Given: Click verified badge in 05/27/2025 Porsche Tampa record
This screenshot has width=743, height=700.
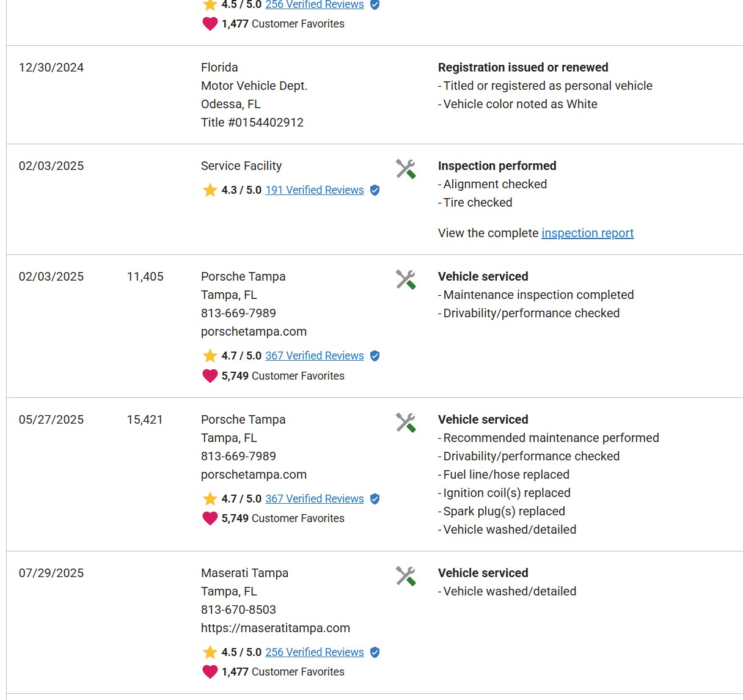Looking at the screenshot, I should [375, 499].
